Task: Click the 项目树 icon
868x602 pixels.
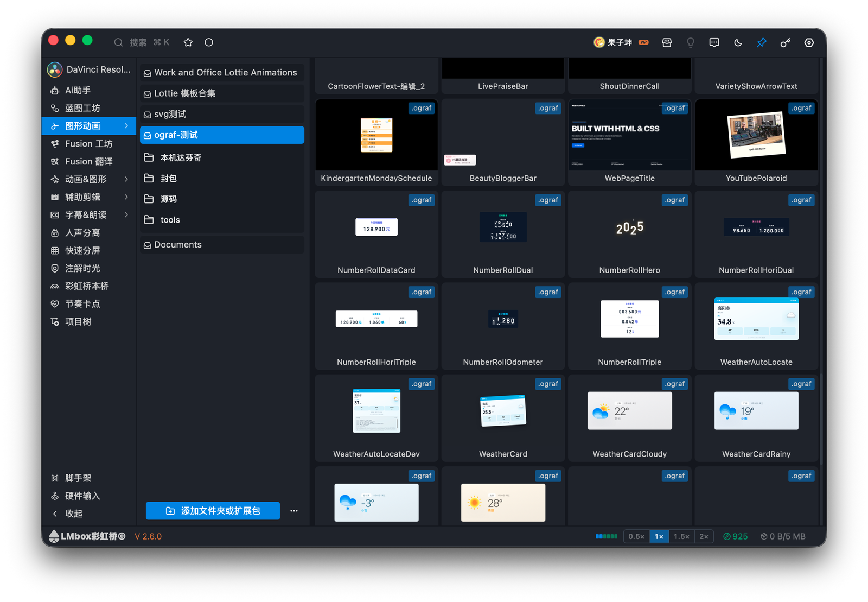Action: [x=55, y=322]
